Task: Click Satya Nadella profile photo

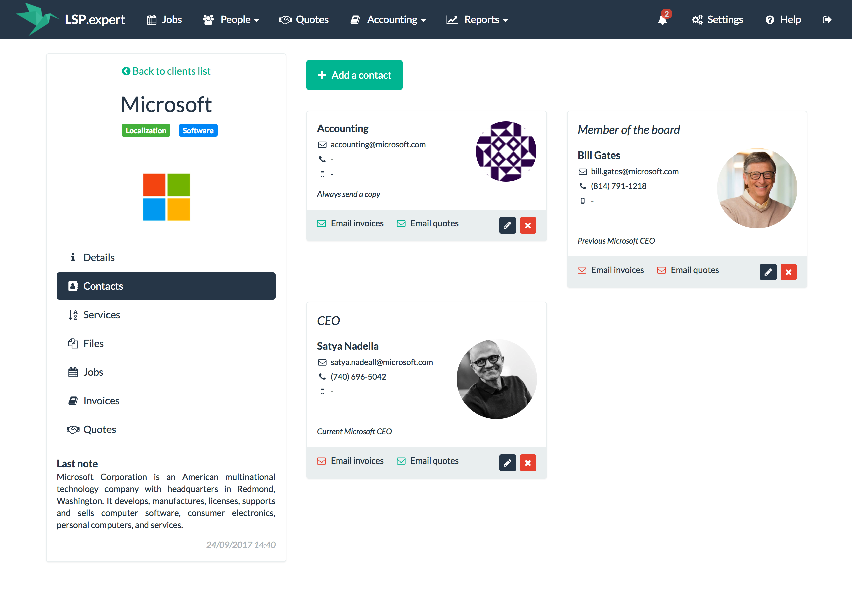Action: click(x=496, y=379)
